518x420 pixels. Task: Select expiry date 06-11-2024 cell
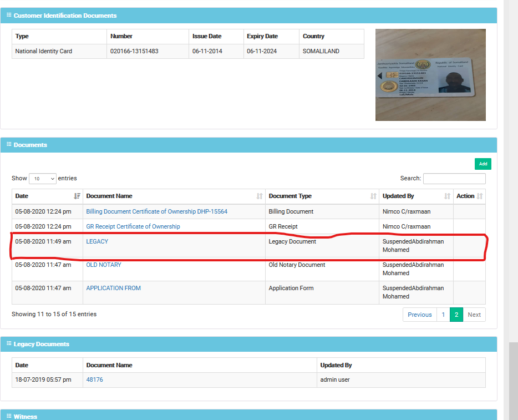click(272, 51)
